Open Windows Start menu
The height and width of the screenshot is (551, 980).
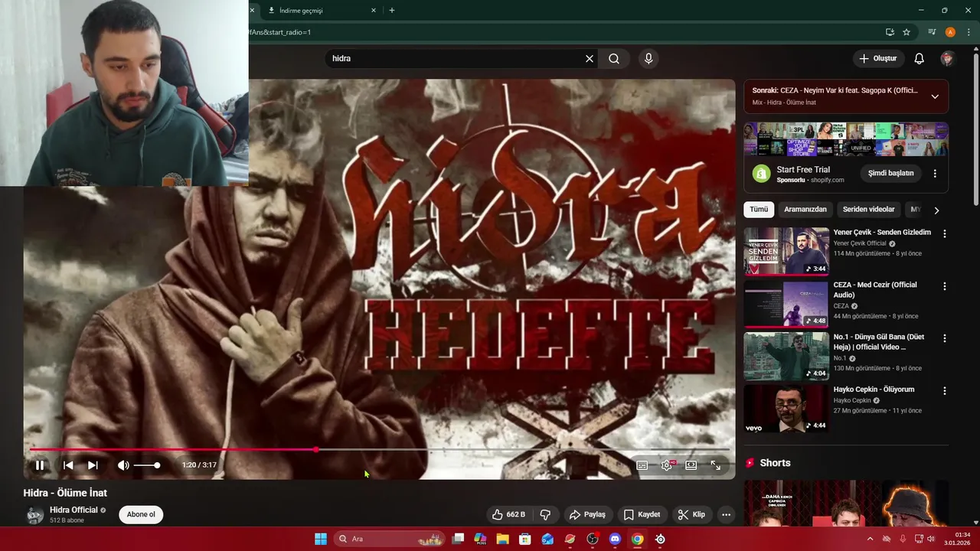[x=321, y=539]
